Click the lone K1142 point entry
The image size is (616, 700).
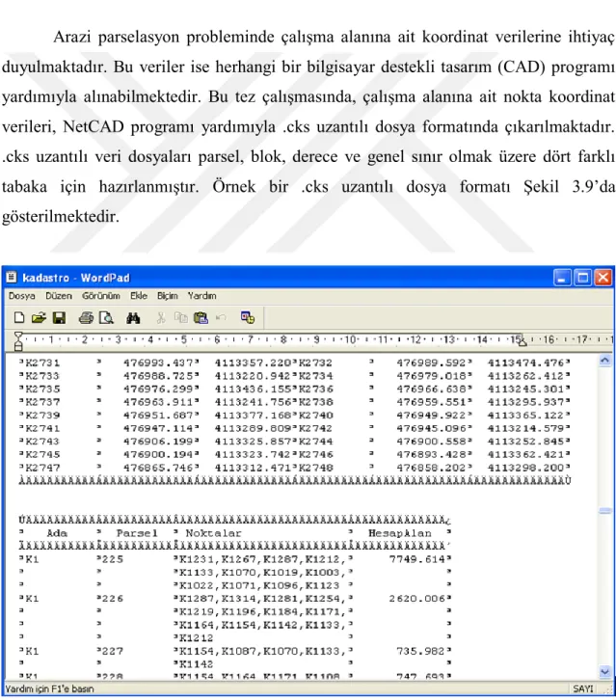coord(196,663)
